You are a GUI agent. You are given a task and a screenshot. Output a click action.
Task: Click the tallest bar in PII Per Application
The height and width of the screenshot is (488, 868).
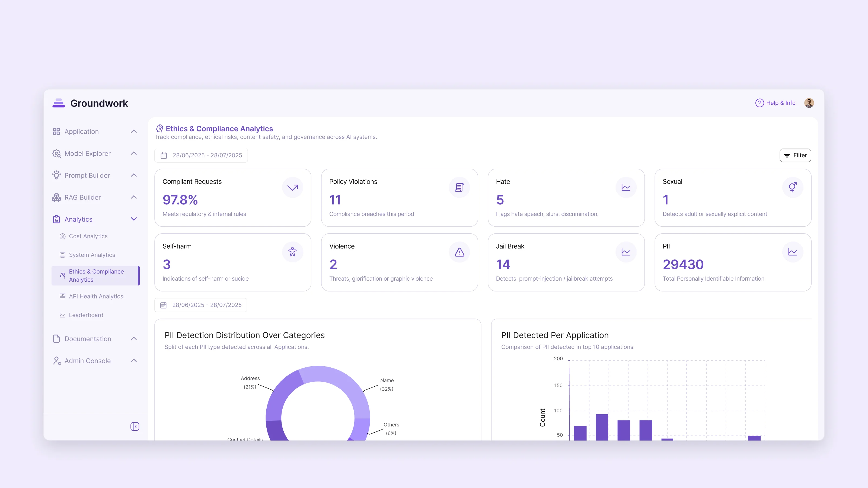[602, 427]
